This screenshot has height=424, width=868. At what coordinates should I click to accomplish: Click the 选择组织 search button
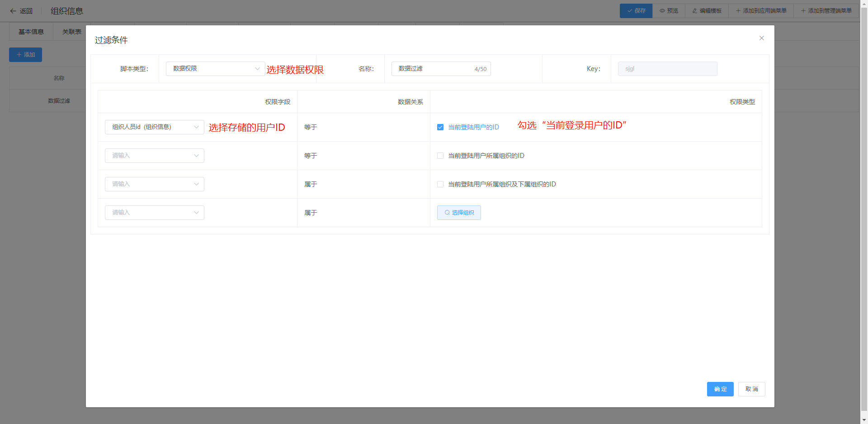pos(459,213)
